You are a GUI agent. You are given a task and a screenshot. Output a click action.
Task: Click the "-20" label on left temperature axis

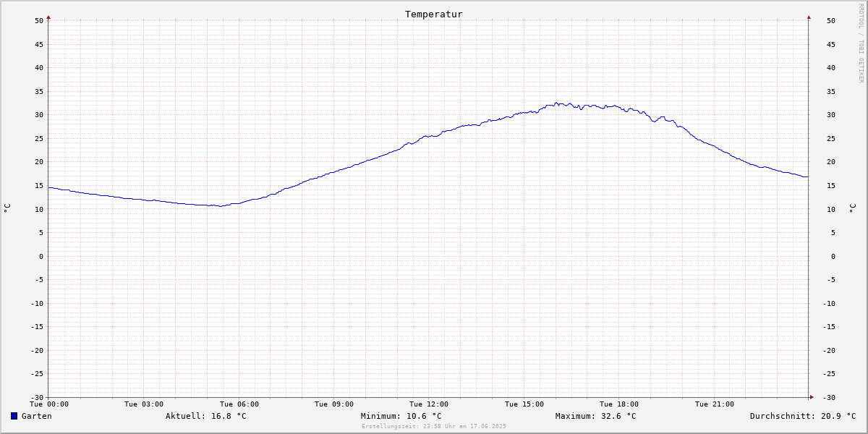click(x=37, y=351)
